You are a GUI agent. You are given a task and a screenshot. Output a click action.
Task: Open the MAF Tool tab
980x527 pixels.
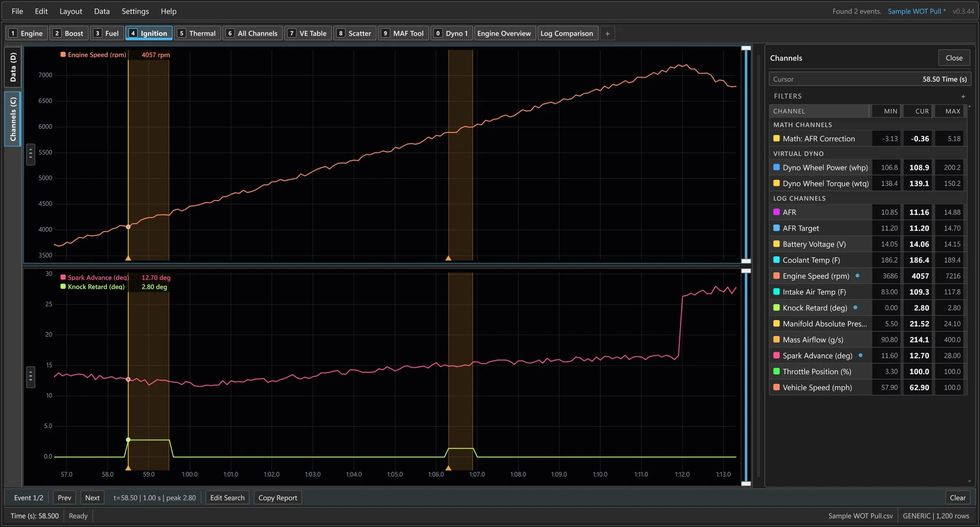coord(403,33)
